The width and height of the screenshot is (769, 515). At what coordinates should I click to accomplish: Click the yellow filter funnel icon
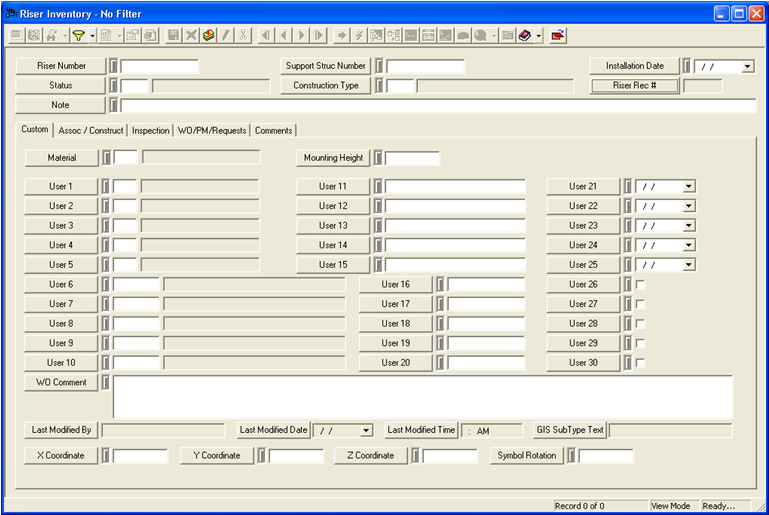point(77,35)
